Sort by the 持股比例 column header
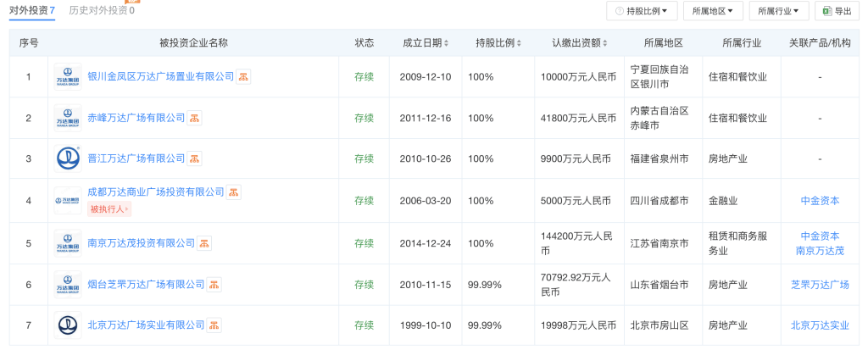 (x=498, y=42)
